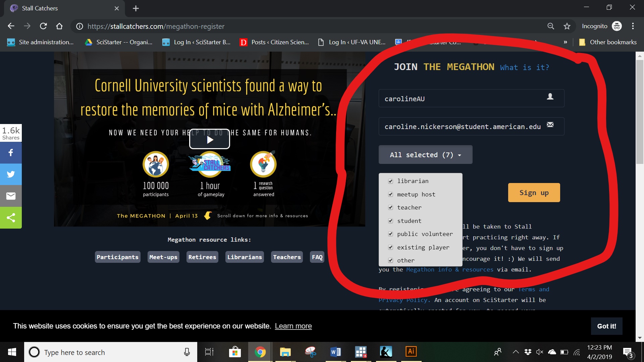The height and width of the screenshot is (362, 644).
Task: Share page via email icon
Action: coord(11,196)
